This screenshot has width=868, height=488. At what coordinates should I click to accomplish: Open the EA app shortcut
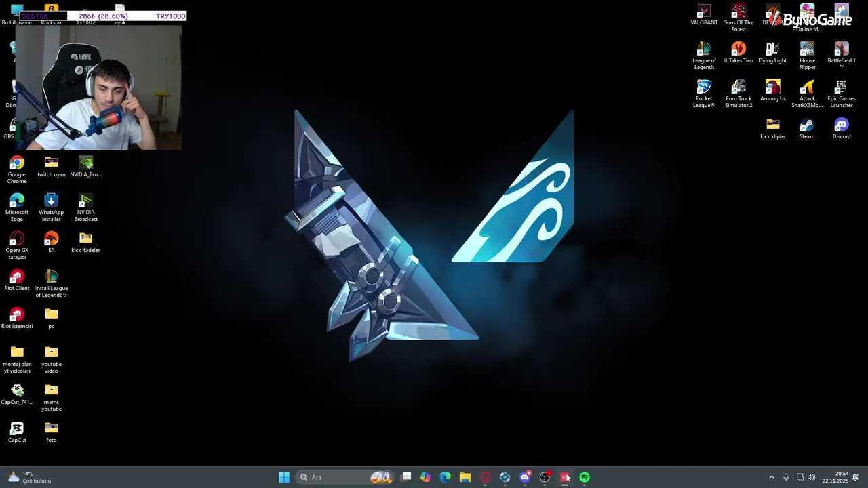pos(52,243)
